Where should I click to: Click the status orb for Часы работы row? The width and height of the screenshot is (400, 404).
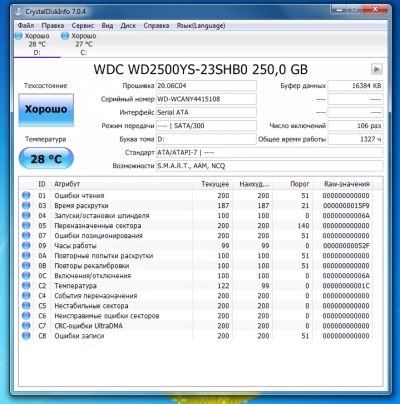click(x=26, y=245)
